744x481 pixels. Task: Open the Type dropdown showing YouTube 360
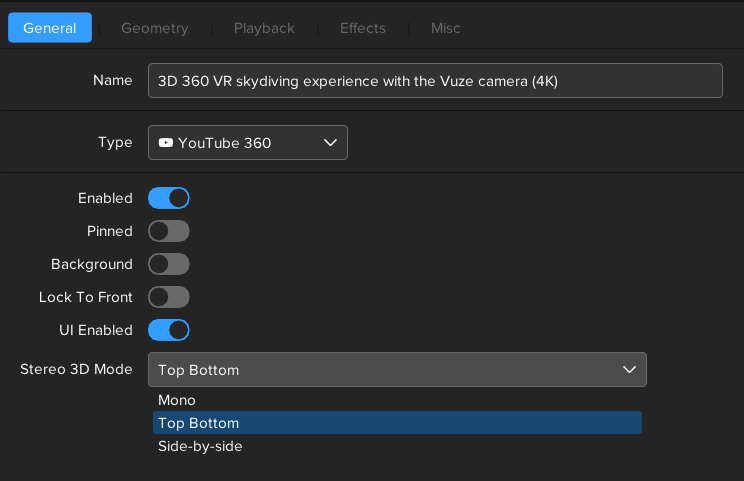pyautogui.click(x=247, y=143)
